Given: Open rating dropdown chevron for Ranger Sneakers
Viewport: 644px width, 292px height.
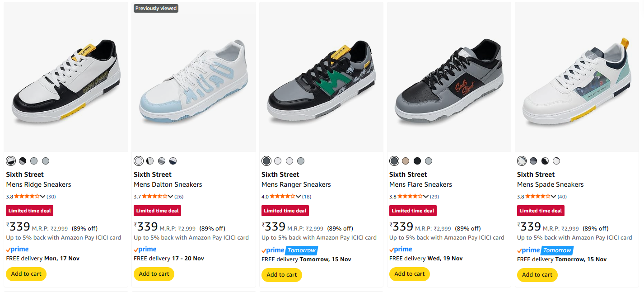Looking at the screenshot, I should (x=299, y=197).
